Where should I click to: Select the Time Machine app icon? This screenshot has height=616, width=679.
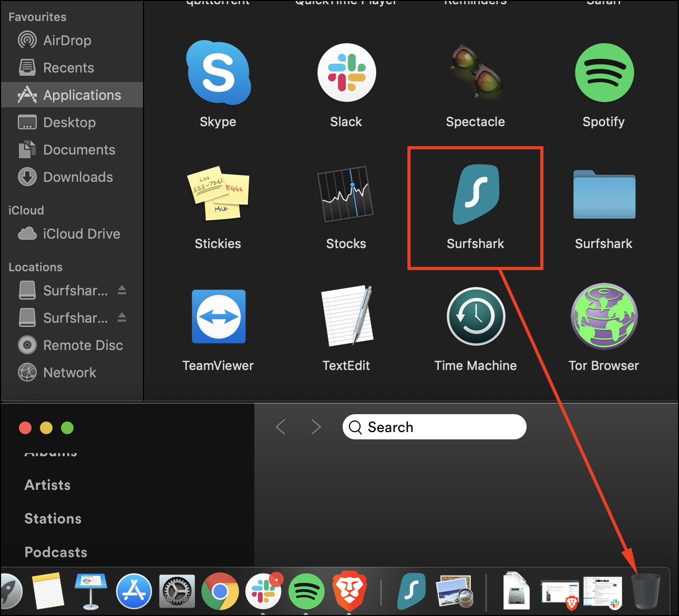coord(476,316)
